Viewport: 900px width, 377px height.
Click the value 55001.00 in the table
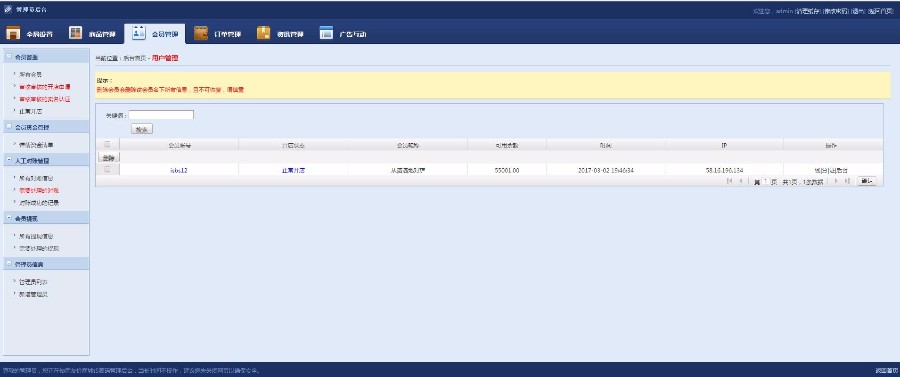(x=507, y=170)
